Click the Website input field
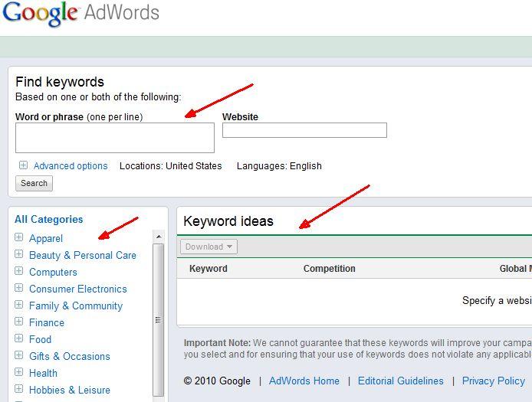 pyautogui.click(x=304, y=130)
